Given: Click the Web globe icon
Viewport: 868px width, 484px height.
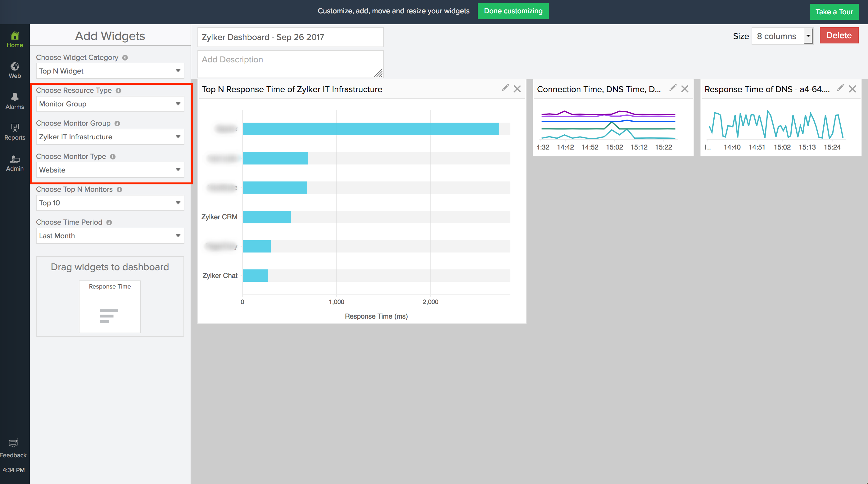Looking at the screenshot, I should tap(15, 66).
